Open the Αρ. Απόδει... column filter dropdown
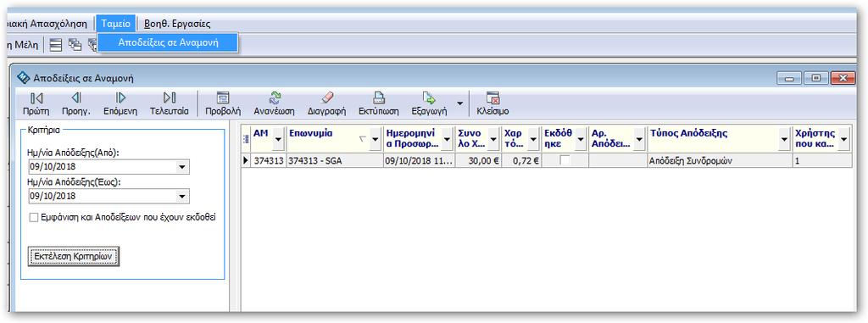868x323 pixels. pos(639,140)
